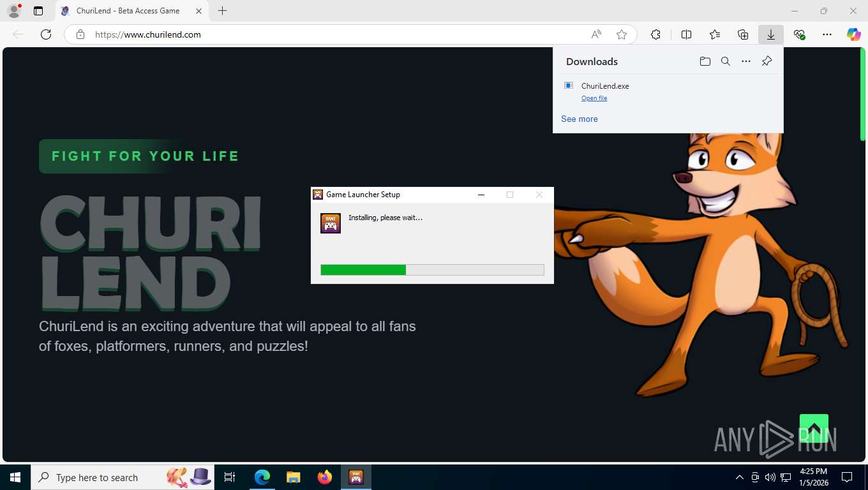Close the ChuriLend browser tab
The width and height of the screenshot is (868, 490).
tap(198, 11)
